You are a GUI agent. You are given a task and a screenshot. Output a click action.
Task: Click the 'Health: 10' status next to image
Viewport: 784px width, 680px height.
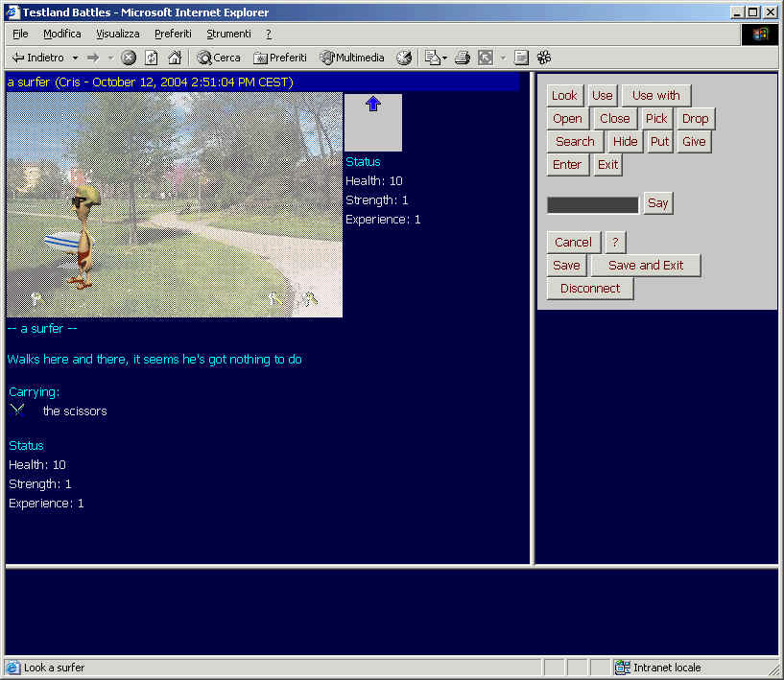click(374, 181)
